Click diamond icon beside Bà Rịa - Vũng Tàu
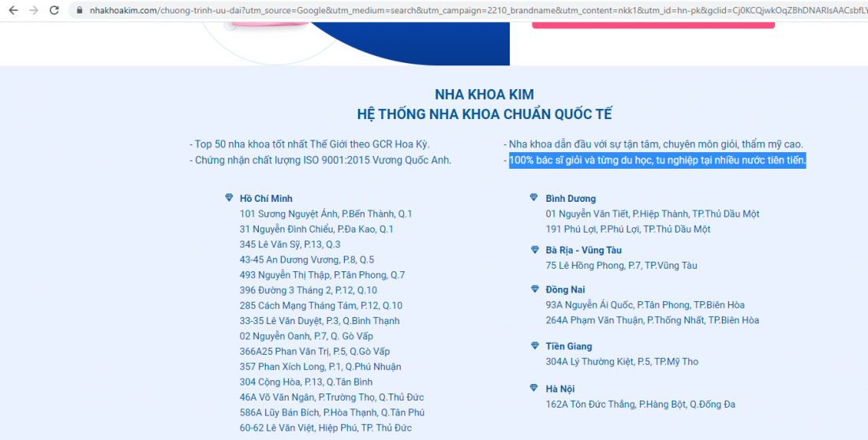868x440 pixels. [534, 250]
